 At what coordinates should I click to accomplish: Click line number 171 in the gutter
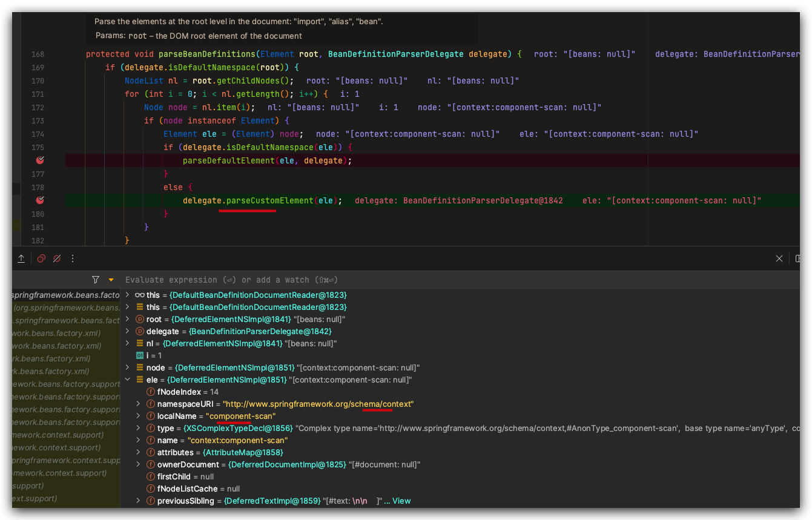click(38, 94)
